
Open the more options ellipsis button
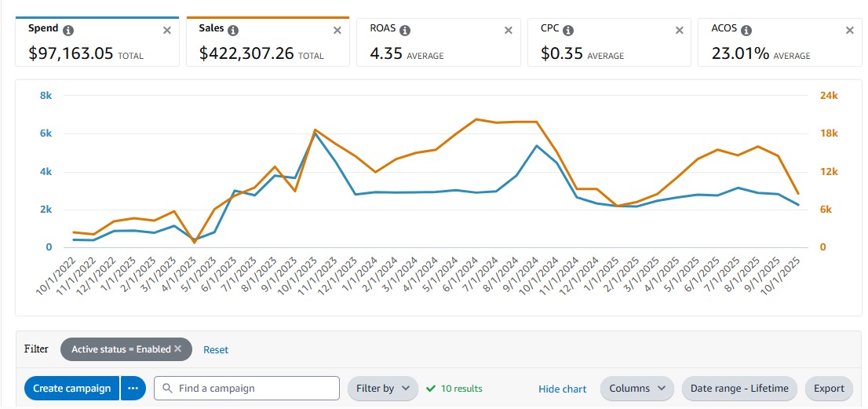tap(133, 388)
